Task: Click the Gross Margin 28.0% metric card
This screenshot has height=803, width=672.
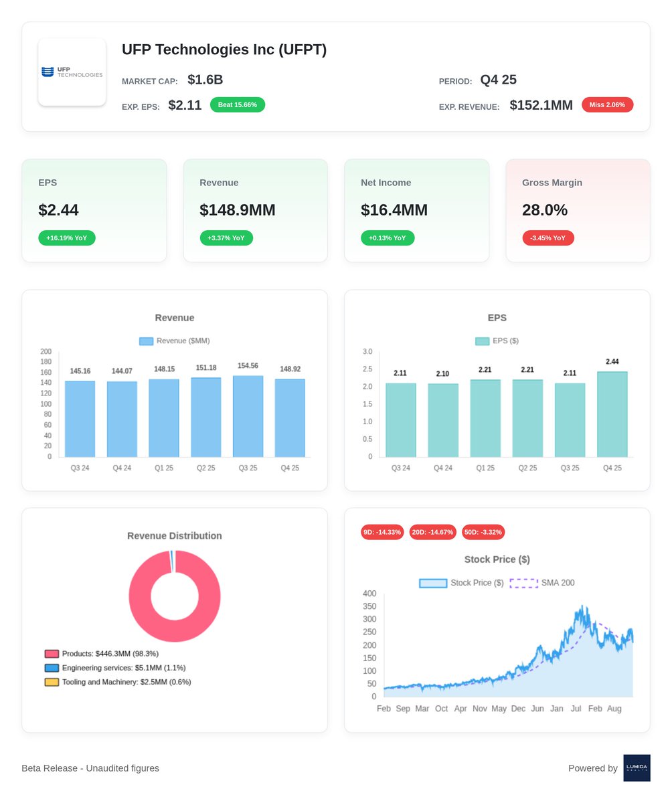Action: (x=578, y=210)
